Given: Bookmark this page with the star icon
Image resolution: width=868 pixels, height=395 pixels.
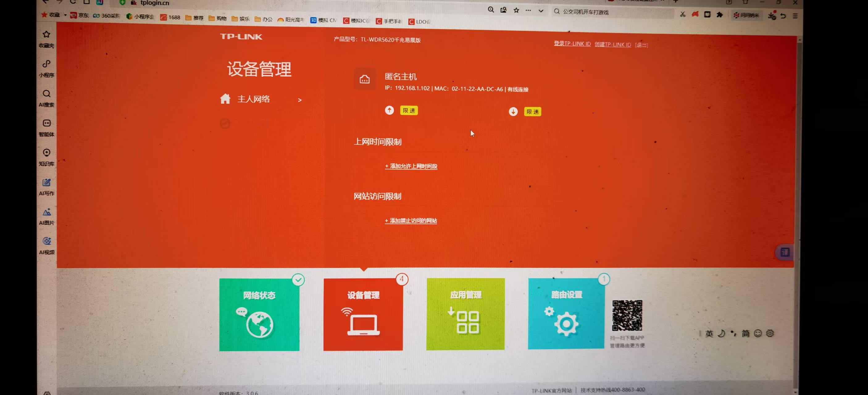Looking at the screenshot, I should click(516, 10).
